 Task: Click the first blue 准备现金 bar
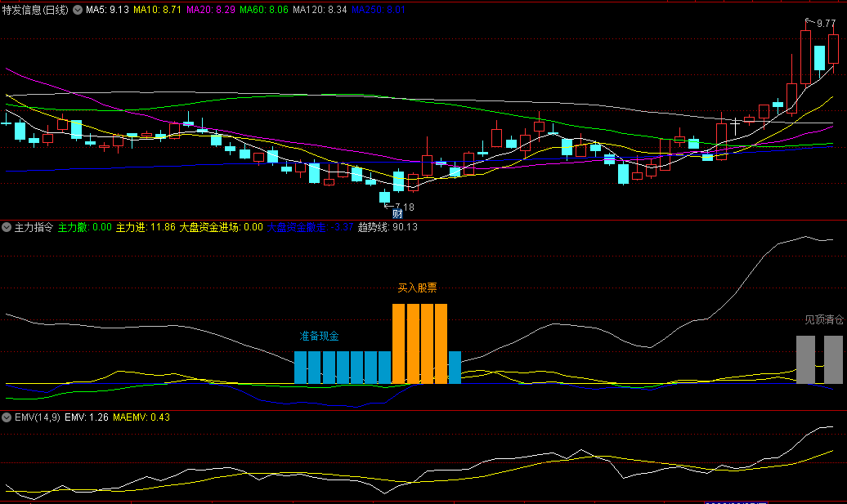pyautogui.click(x=300, y=368)
